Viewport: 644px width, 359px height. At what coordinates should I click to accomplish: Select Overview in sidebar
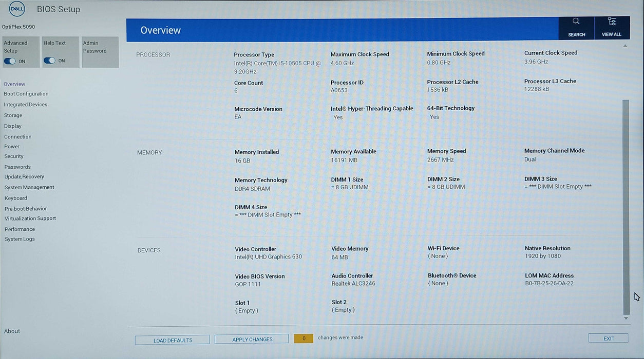coord(14,84)
